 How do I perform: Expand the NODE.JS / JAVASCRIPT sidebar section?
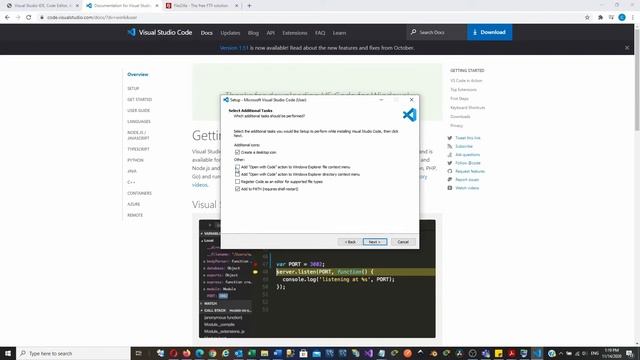(x=138, y=136)
